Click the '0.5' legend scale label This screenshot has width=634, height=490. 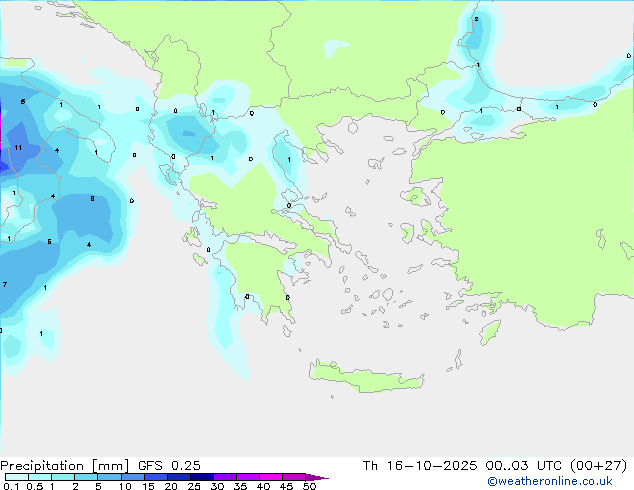coord(34,486)
